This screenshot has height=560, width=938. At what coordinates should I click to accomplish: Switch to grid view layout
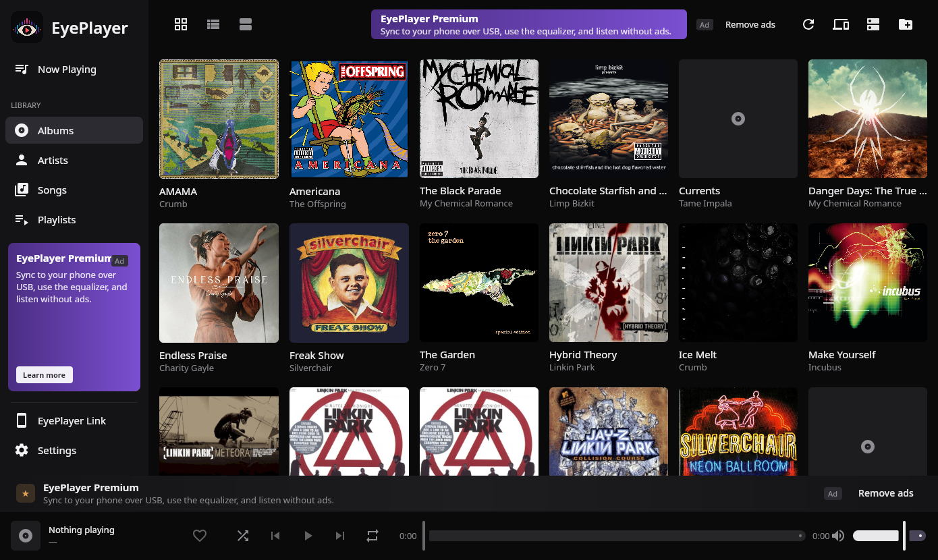[181, 24]
